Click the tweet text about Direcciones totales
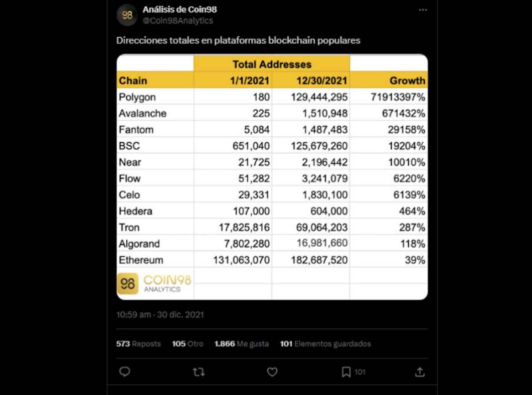 (x=238, y=40)
